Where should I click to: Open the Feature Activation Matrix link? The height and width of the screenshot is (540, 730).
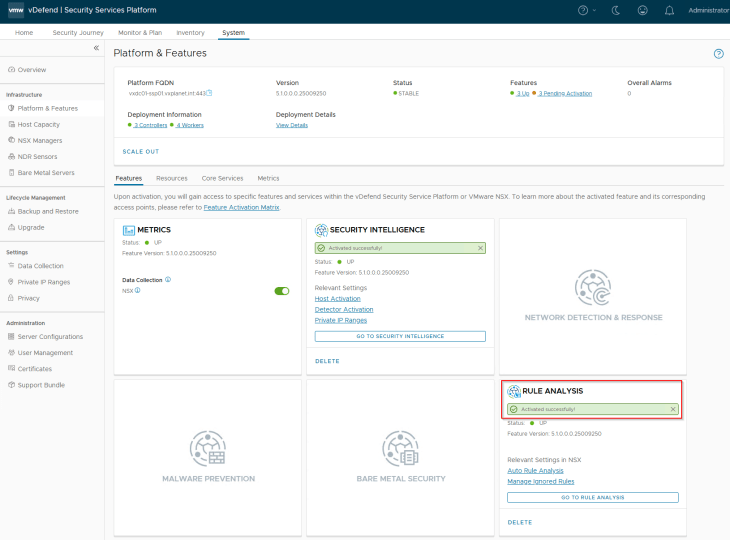pyautogui.click(x=242, y=207)
